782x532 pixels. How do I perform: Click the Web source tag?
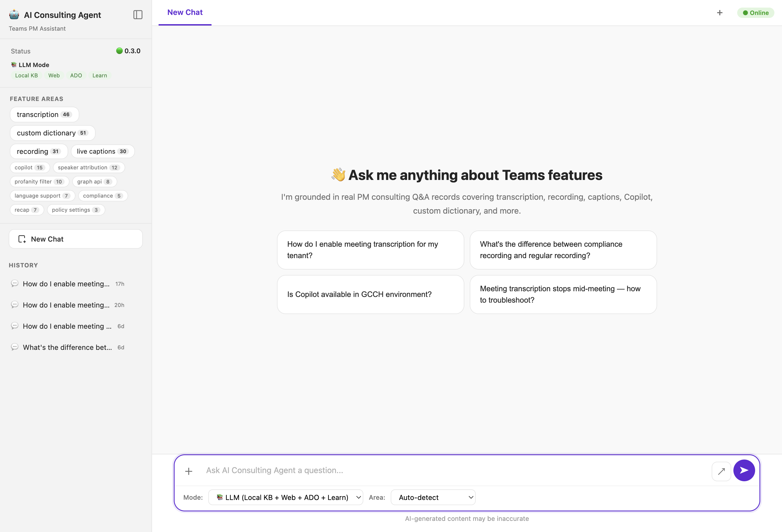pos(54,75)
